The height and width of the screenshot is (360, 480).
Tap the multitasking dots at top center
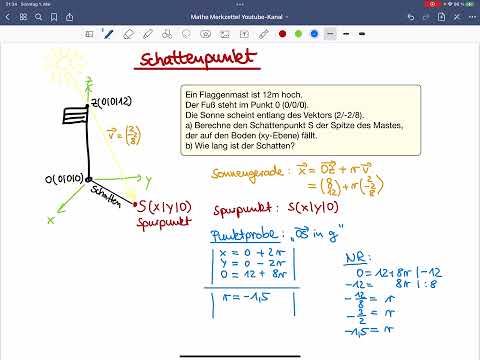(x=240, y=4)
